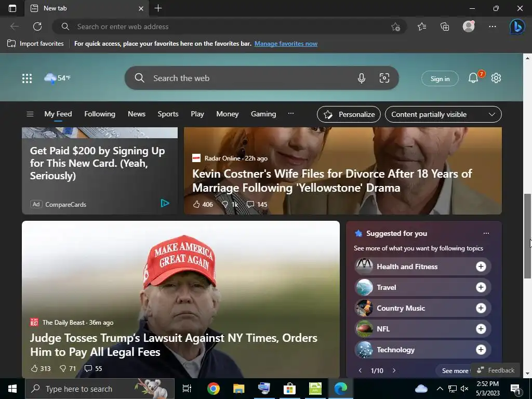Open a new tab with plus button

[x=158, y=8]
